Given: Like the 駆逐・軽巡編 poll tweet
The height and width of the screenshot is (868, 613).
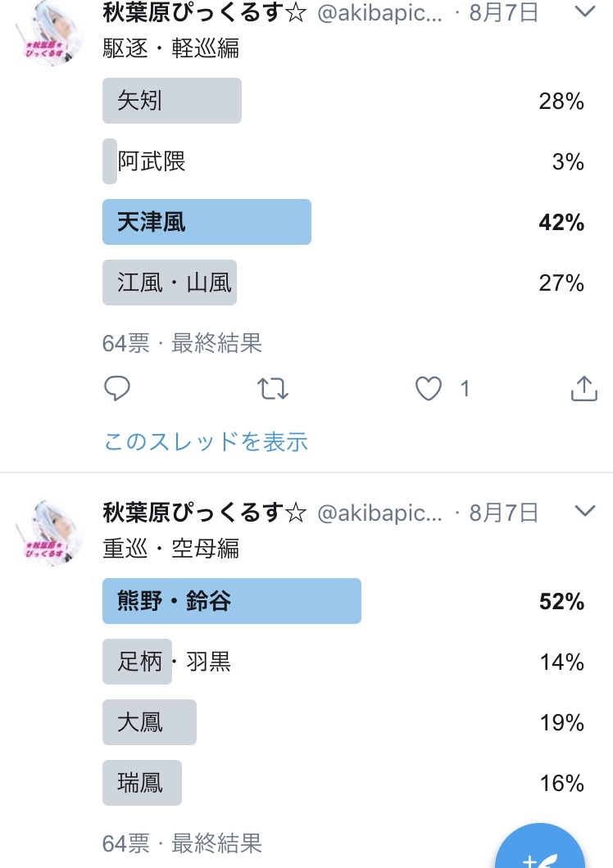Looking at the screenshot, I should [429, 389].
